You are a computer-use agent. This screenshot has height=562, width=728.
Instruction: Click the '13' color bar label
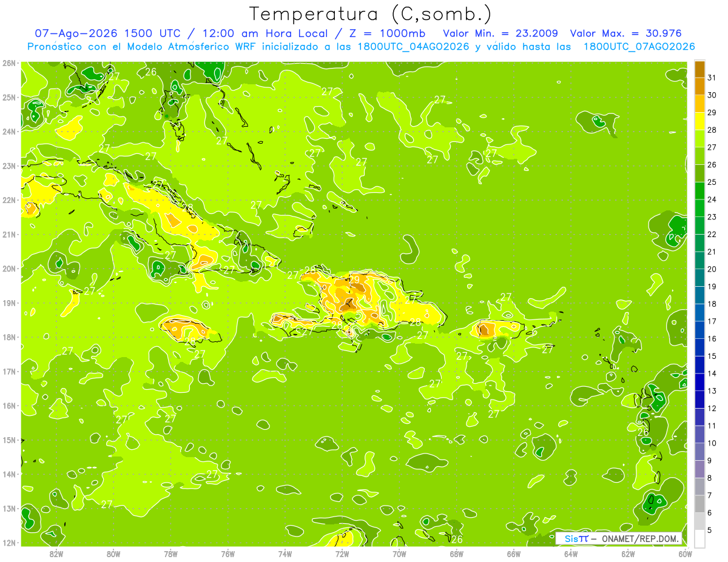[x=712, y=391]
